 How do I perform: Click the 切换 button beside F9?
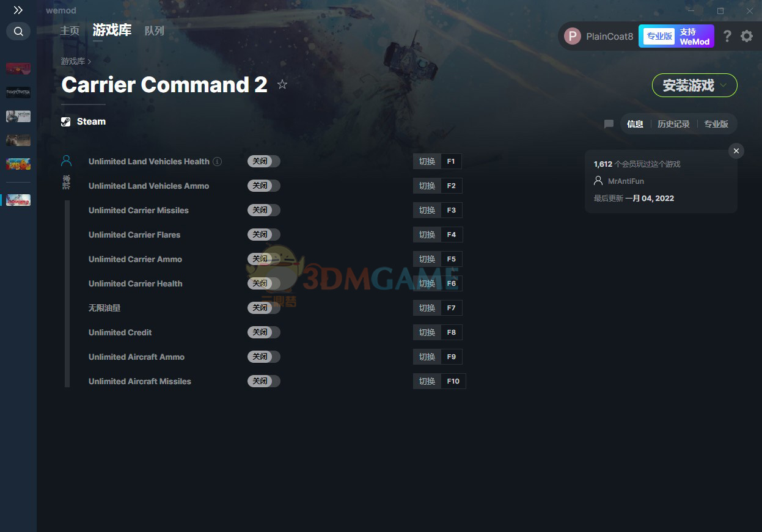427,357
